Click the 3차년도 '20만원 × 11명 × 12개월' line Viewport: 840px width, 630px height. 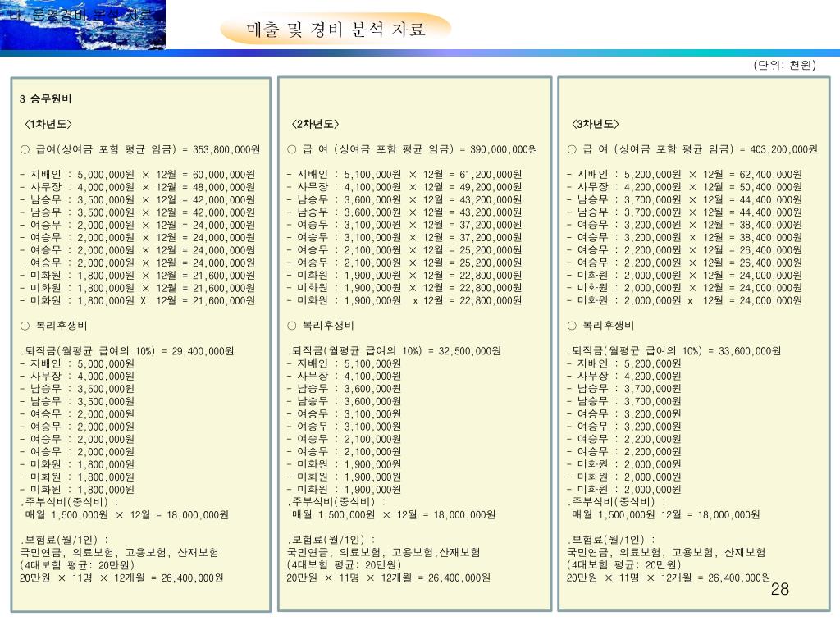click(669, 578)
